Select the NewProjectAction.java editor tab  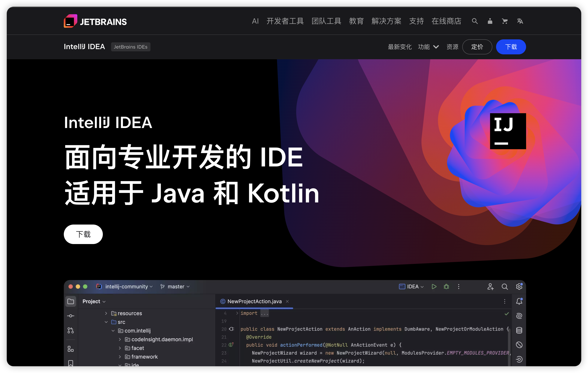(254, 301)
